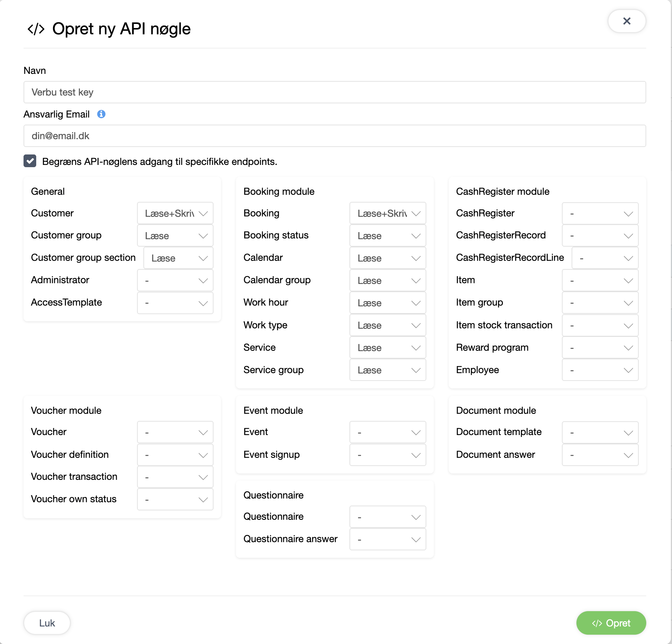Screen dimensions: 672x644
Task: Open the Customer group section dropdown
Action: 178,258
